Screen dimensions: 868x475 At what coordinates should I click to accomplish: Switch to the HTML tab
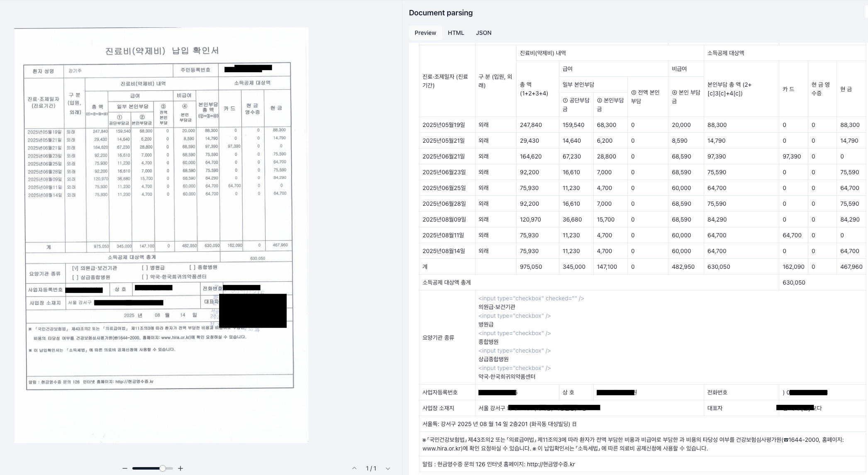tap(456, 33)
